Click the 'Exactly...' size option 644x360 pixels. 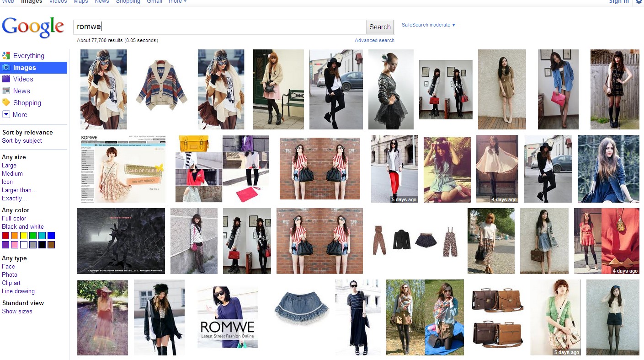(15, 199)
